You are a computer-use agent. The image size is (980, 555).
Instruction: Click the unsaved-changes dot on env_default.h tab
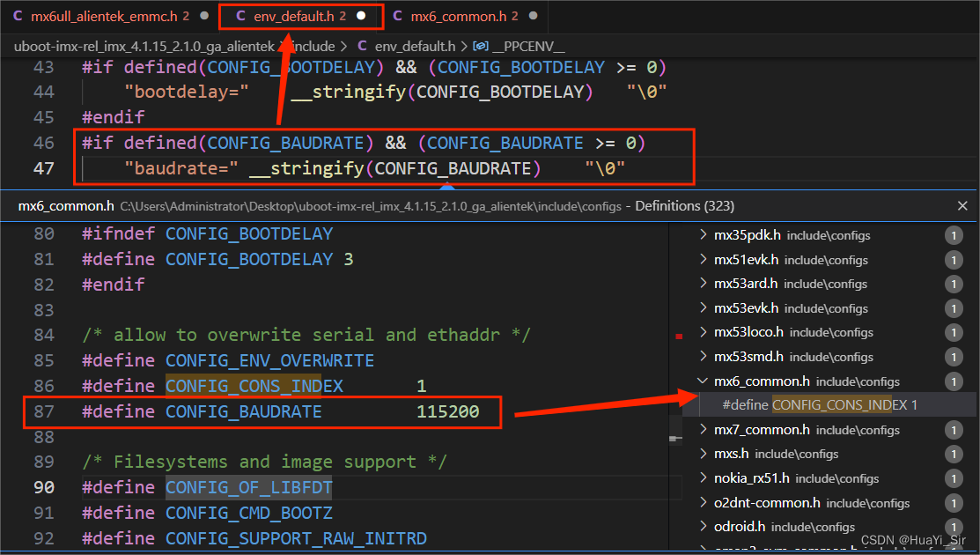[x=359, y=15]
